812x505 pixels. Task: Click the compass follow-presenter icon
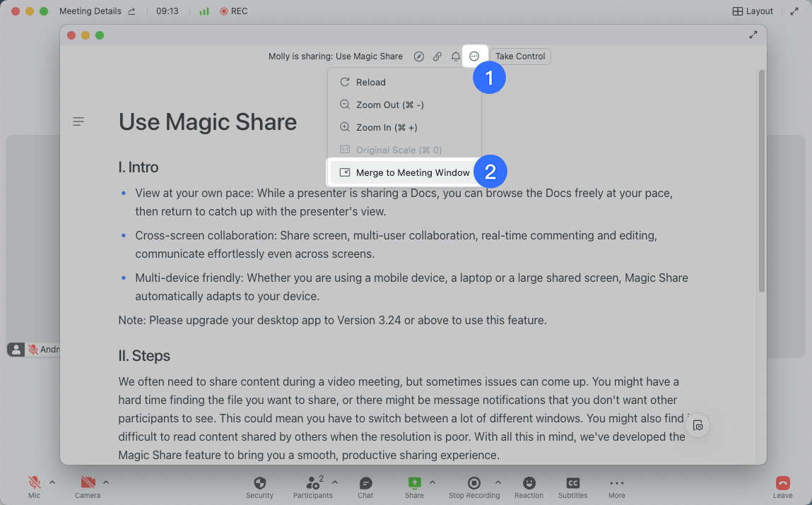tap(419, 57)
